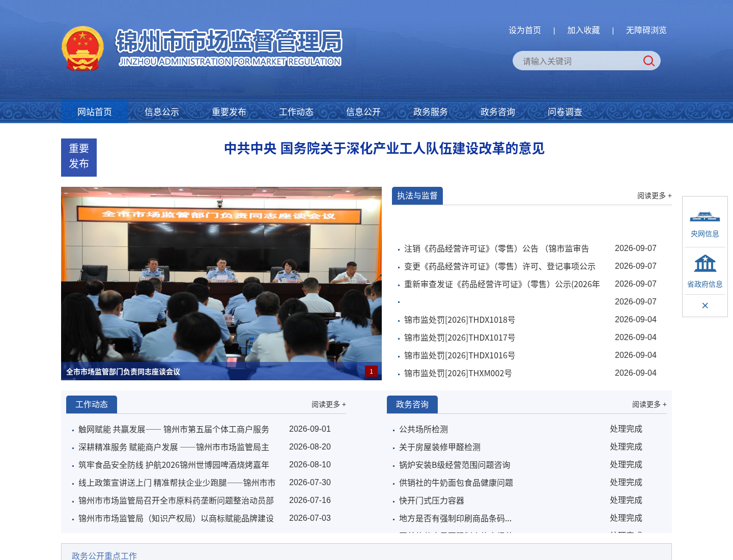The image size is (733, 560).
Task: Open the 网站首页 nav tab
Action: [95, 111]
